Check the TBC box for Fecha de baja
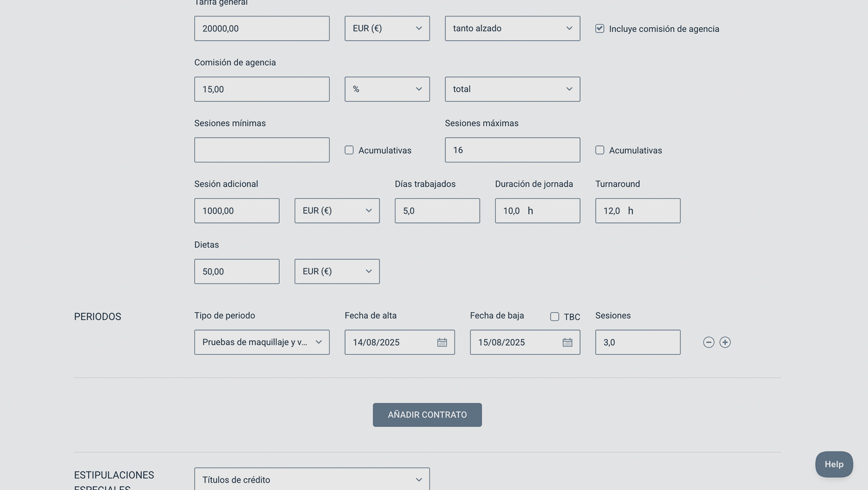 (554, 317)
